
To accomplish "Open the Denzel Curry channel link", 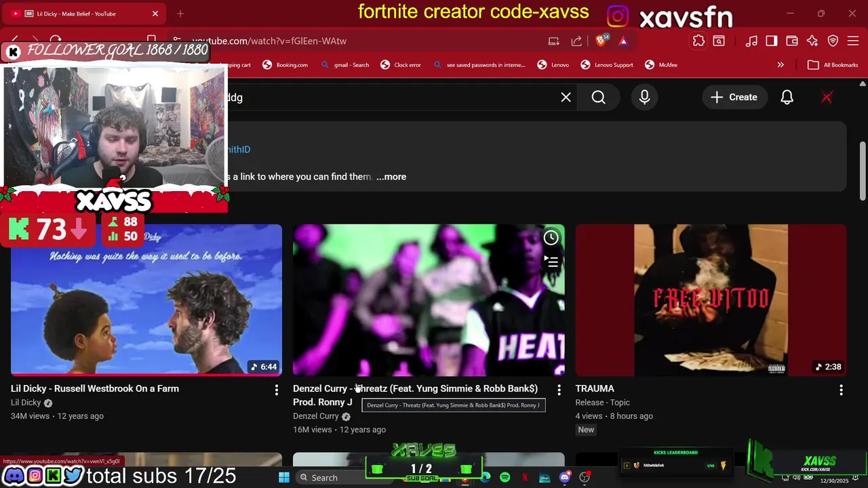I will coord(315,416).
